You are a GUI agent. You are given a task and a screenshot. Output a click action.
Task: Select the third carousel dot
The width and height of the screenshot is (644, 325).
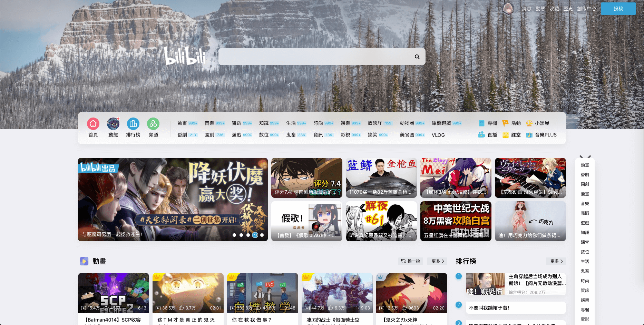tap(248, 235)
